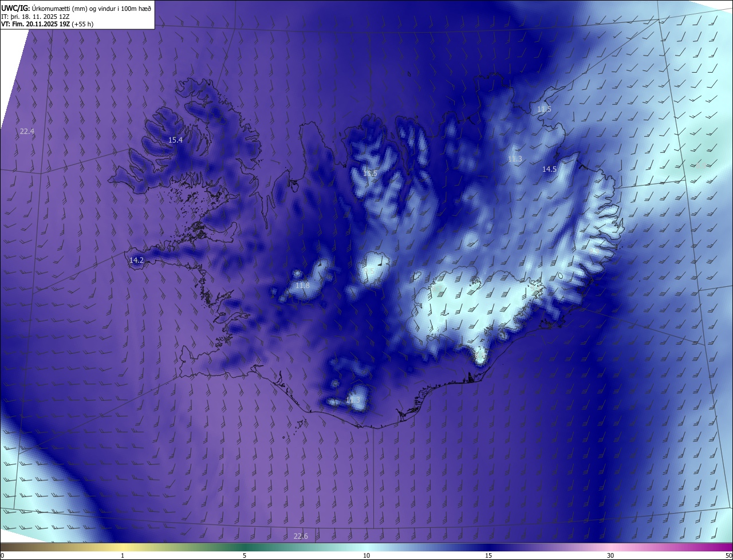Screen dimensions: 733x560
Task: Click the 14.2 value on Snæfellsnes peninsula
Action: [136, 260]
